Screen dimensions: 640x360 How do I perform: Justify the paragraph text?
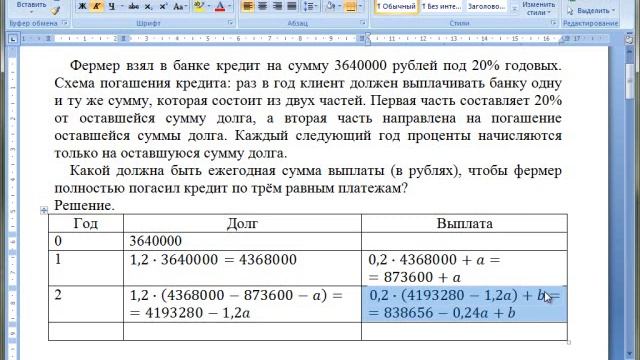(292, 6)
